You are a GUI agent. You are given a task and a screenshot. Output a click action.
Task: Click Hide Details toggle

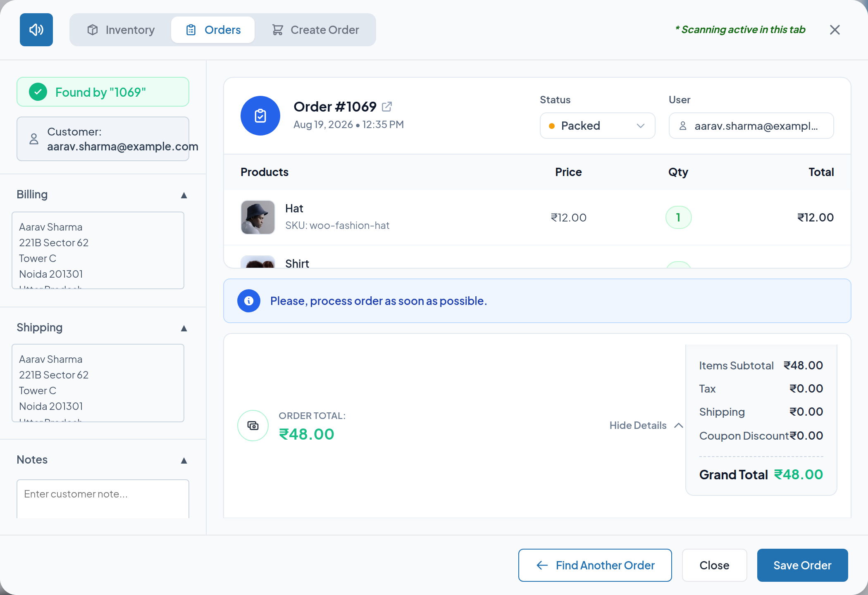[646, 425]
